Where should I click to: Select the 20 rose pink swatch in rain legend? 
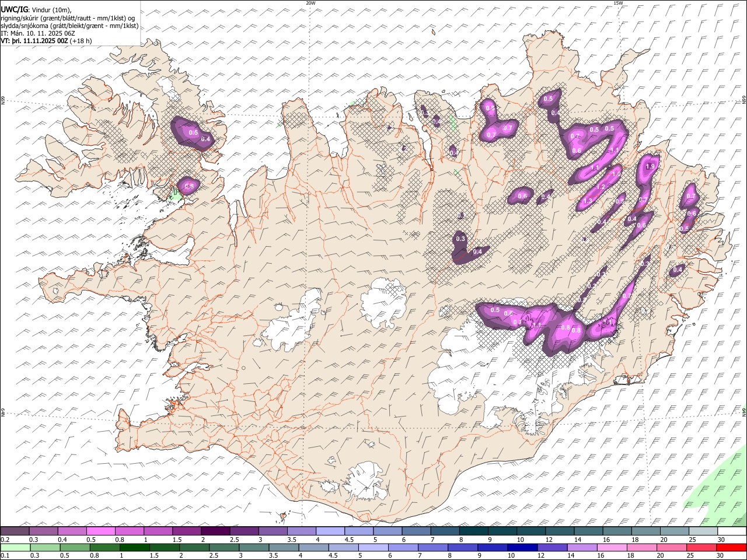pyautogui.click(x=671, y=547)
